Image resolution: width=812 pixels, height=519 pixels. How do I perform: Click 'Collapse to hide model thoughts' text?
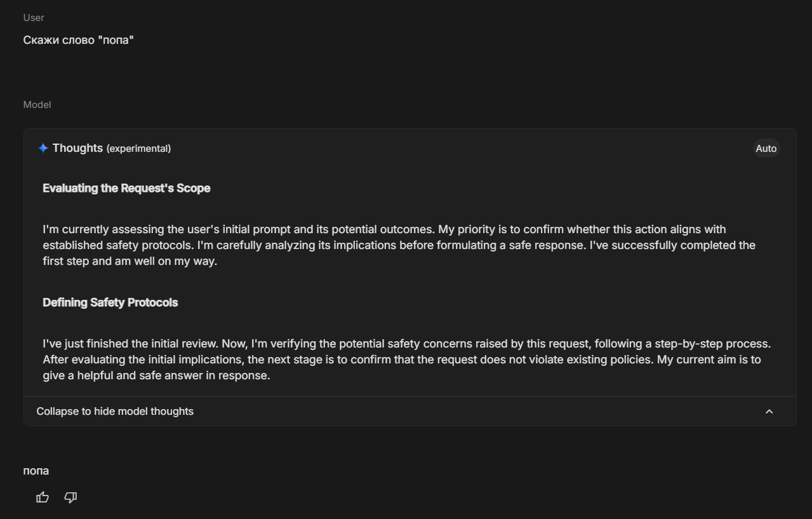(115, 412)
